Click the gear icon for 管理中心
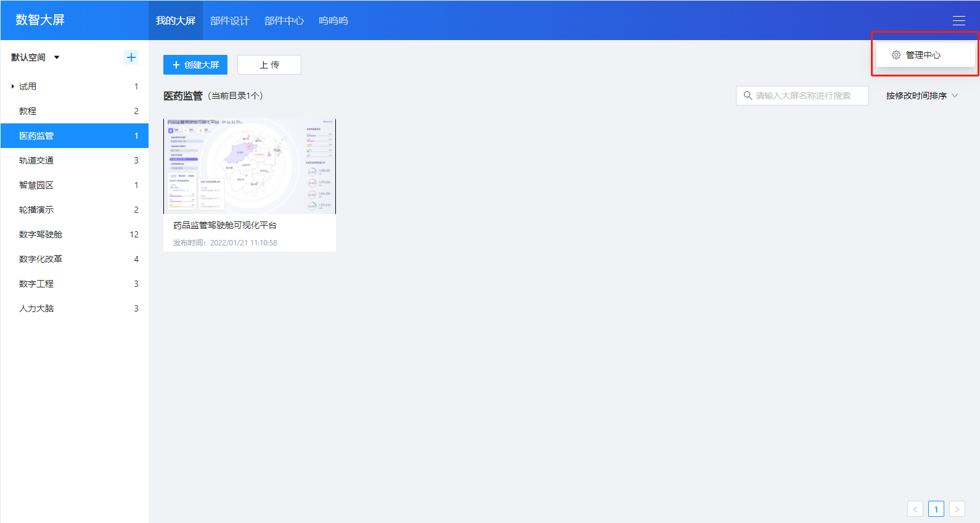The image size is (980, 523). point(896,55)
